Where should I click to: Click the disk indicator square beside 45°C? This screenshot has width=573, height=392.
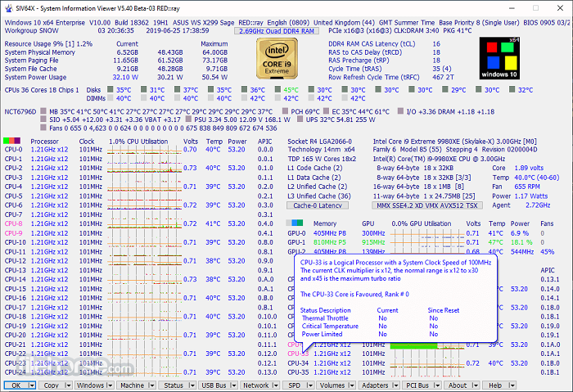(278, 89)
